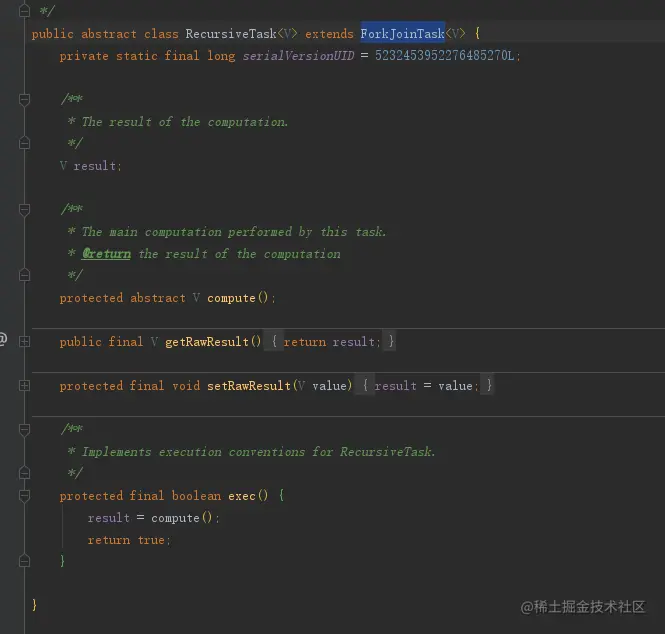Click the number 5232453952276485270L
This screenshot has height=634, width=665.
click(444, 56)
